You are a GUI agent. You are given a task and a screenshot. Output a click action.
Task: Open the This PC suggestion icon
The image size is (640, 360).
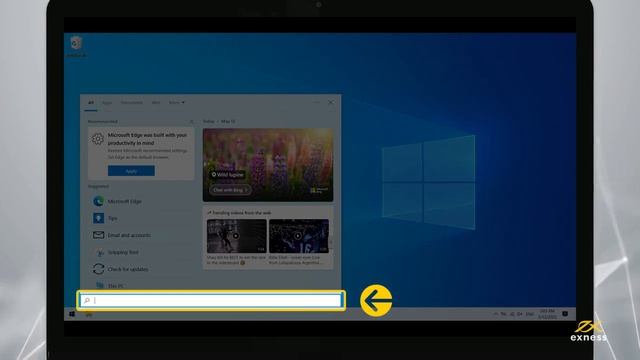click(x=100, y=285)
